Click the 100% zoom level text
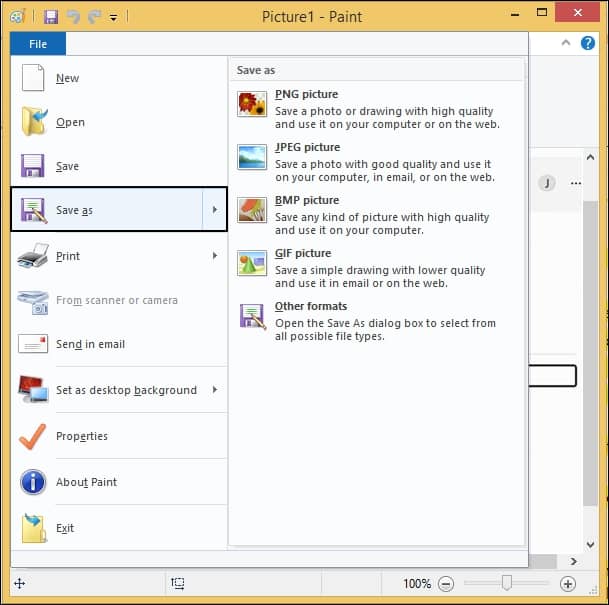The height and width of the screenshot is (605, 609). (x=417, y=583)
